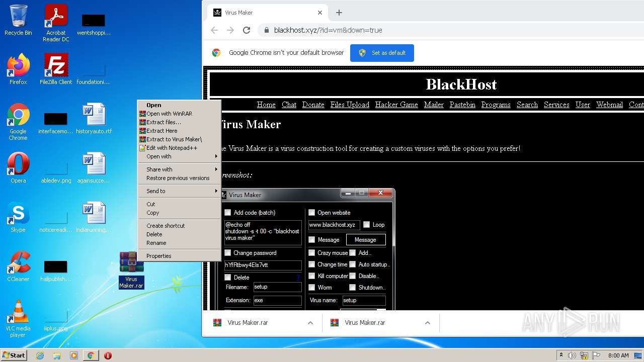This screenshot has height=362, width=644.
Task: Choose Open with WinRAR
Action: pyautogui.click(x=180, y=114)
